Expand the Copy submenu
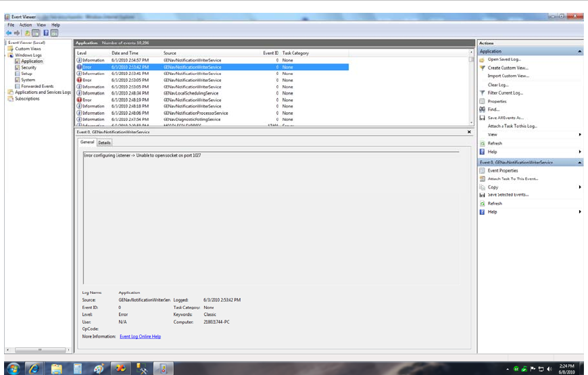588x375 pixels. 580,186
